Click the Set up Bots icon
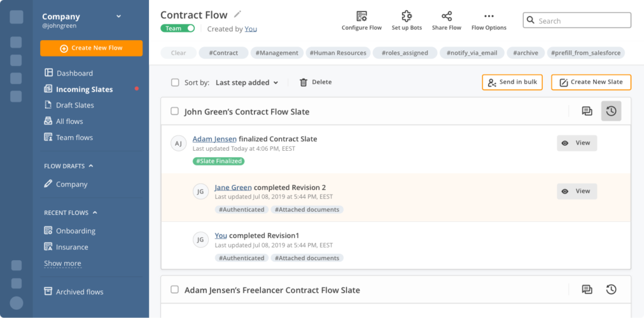Image resolution: width=644 pixels, height=318 pixels. pyautogui.click(x=407, y=16)
